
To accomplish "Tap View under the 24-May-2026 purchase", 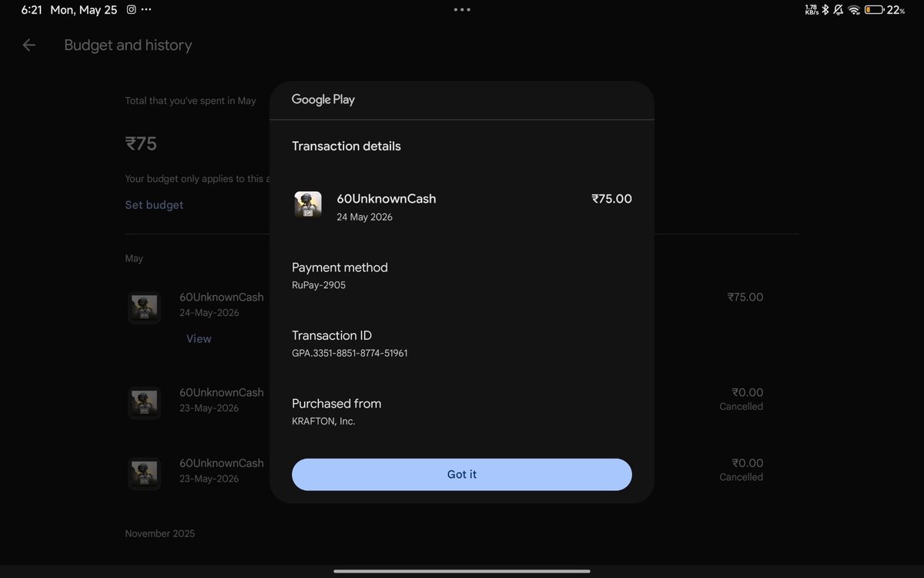I will point(199,339).
